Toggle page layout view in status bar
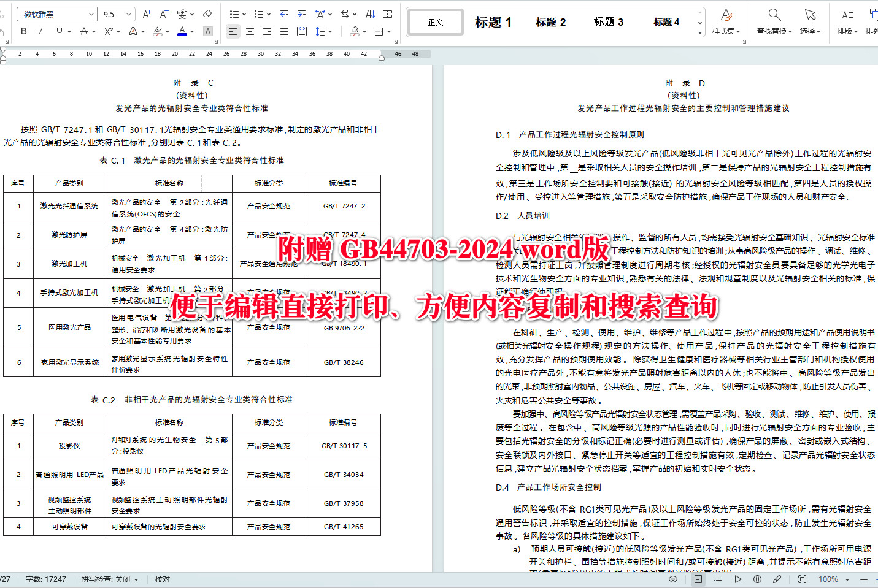878x588 pixels. click(x=698, y=579)
